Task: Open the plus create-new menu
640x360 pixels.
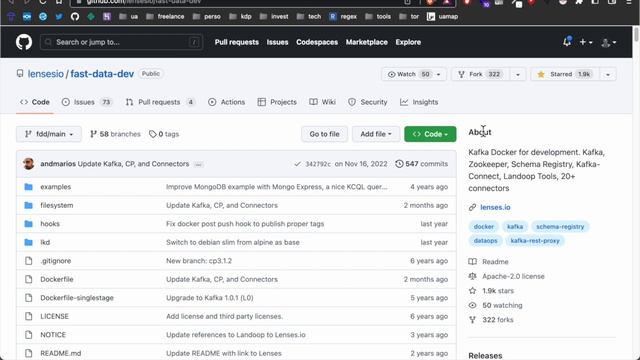Action: [x=586, y=42]
